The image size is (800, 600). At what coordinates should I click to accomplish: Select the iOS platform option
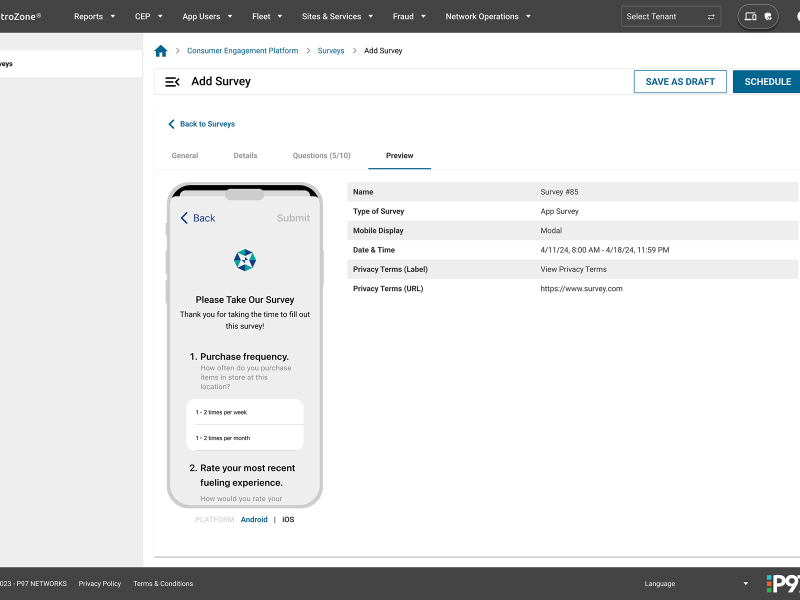tap(288, 519)
